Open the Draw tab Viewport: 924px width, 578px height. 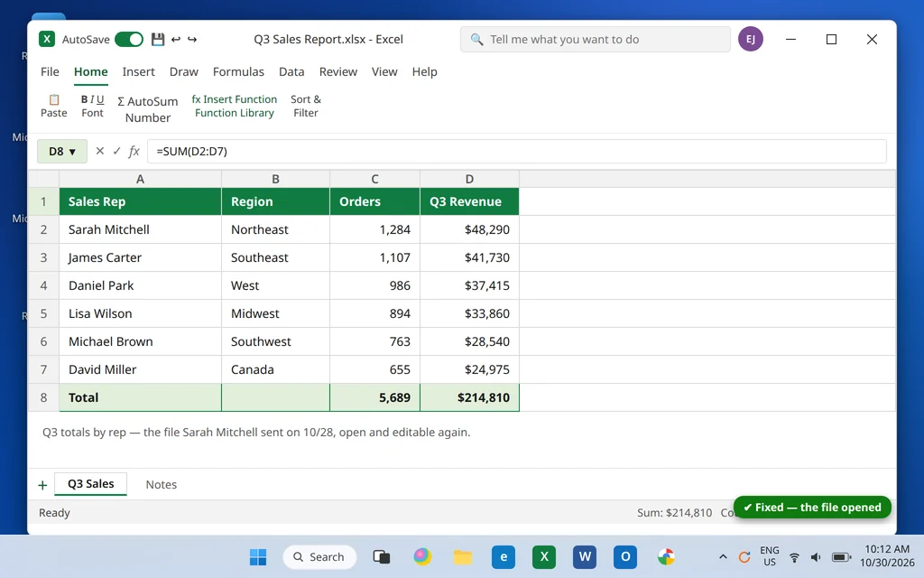(184, 71)
